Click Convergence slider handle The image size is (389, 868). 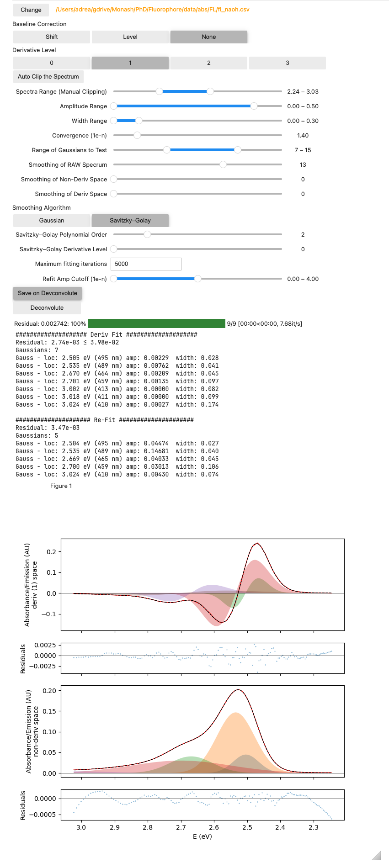point(137,135)
